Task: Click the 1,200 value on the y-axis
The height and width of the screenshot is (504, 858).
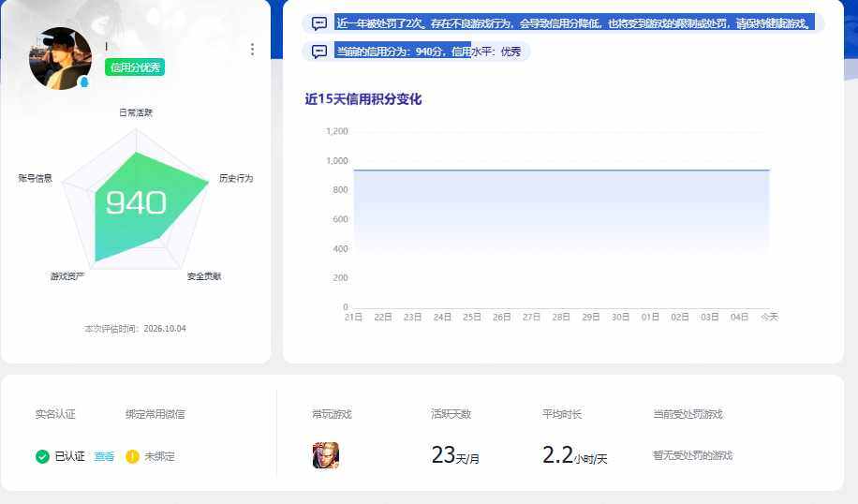Action: (x=337, y=131)
